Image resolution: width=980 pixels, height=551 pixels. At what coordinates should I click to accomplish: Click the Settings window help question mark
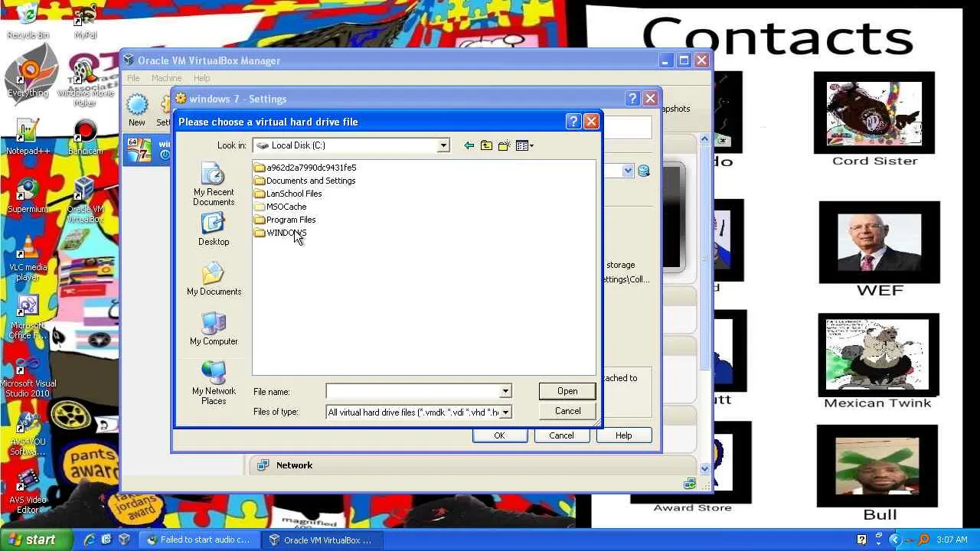coord(632,99)
